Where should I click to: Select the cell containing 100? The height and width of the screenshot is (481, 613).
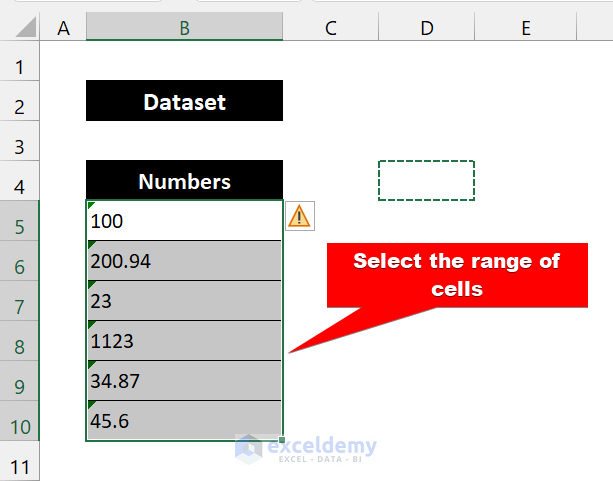pyautogui.click(x=185, y=221)
